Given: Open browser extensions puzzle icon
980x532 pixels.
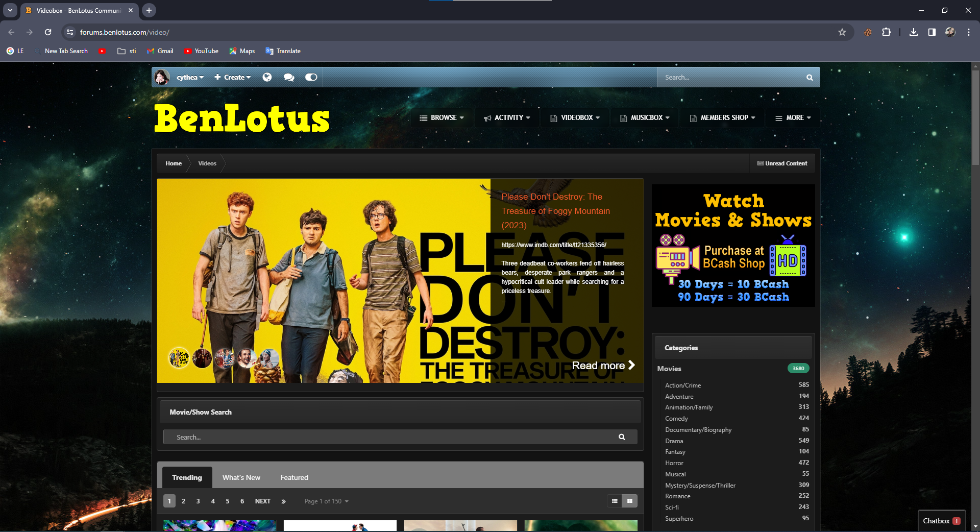Looking at the screenshot, I should coord(887,32).
